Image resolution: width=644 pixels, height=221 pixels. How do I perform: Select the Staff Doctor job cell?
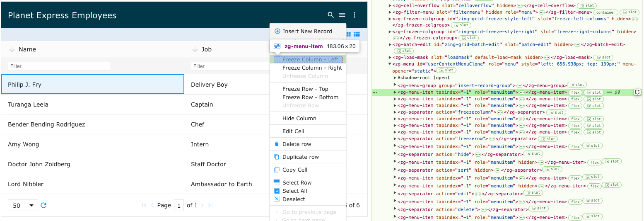click(227, 164)
